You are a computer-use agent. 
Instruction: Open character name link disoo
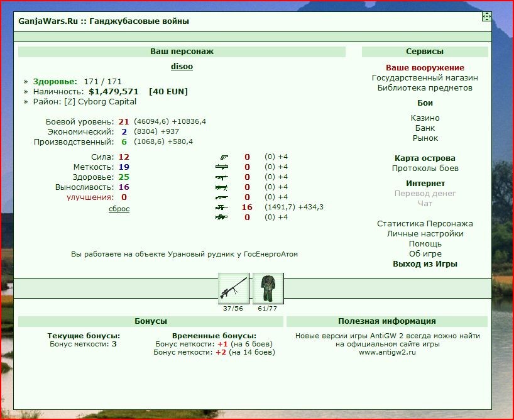182,67
